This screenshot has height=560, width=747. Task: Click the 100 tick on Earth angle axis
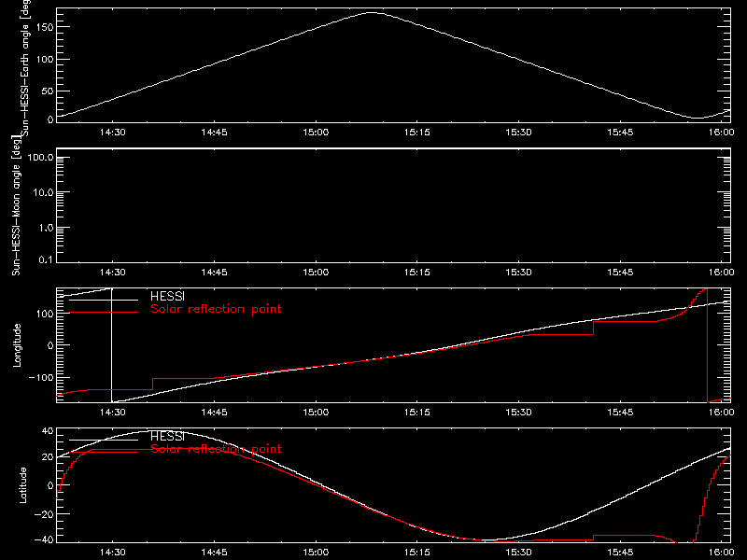pos(45,59)
